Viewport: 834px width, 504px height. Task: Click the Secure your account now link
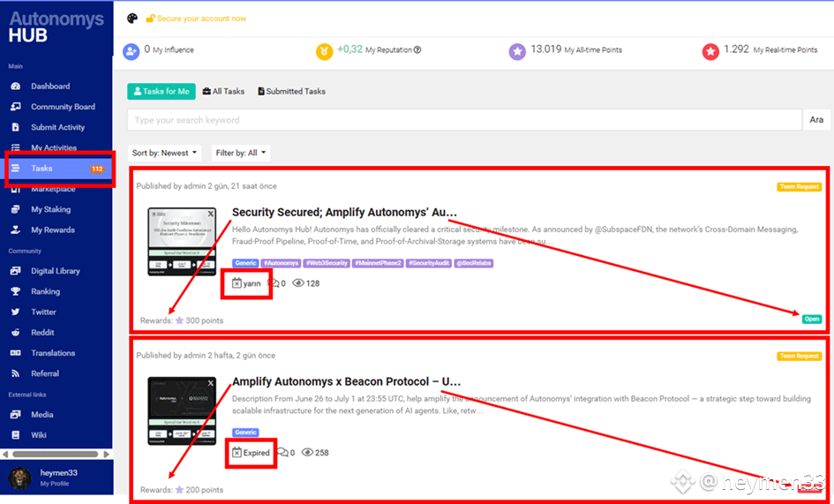tap(196, 19)
